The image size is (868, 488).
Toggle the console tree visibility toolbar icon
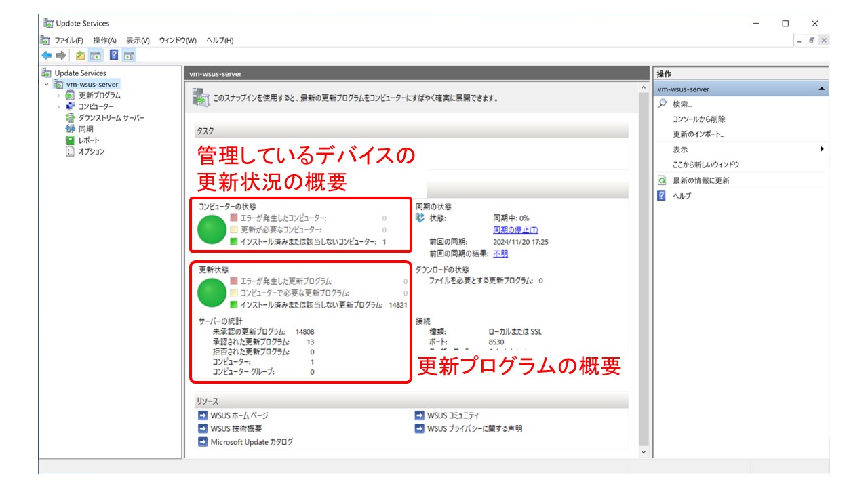tap(95, 57)
